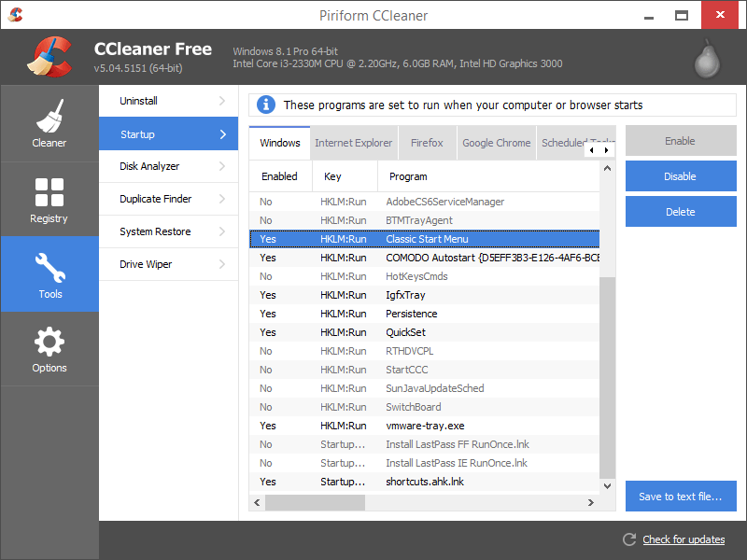Expand the Duplicate Finder tool
This screenshot has height=560, width=747.
[x=168, y=199]
